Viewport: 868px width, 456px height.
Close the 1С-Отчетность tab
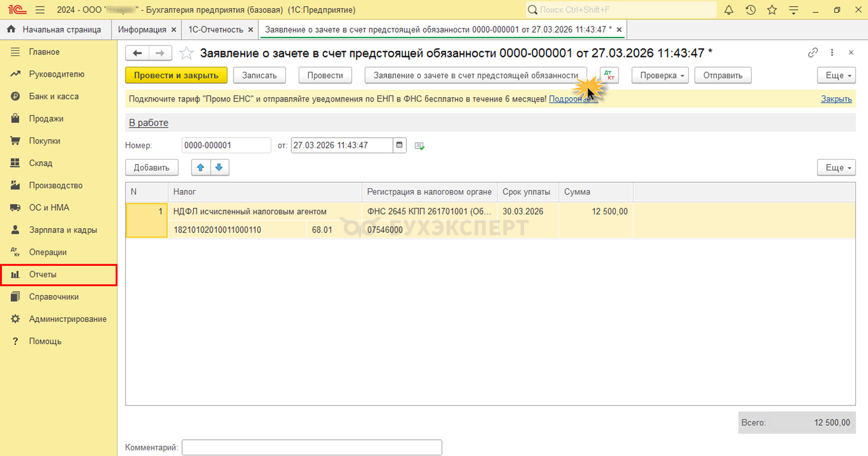point(251,29)
